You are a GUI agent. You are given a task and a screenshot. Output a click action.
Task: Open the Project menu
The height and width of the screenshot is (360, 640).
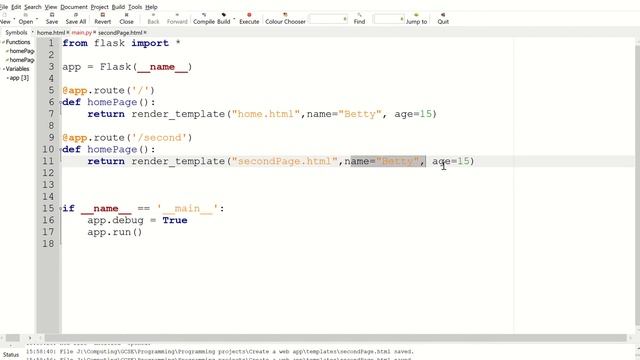99,7
